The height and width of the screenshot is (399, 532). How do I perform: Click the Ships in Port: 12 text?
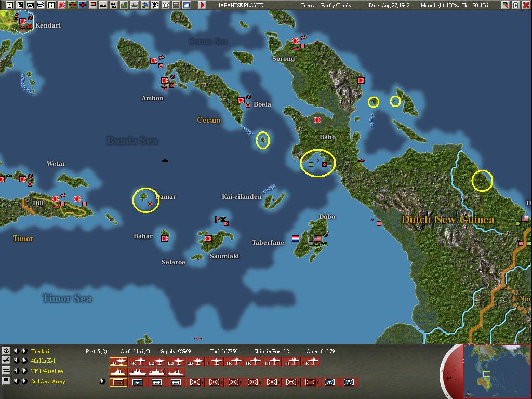[272, 351]
